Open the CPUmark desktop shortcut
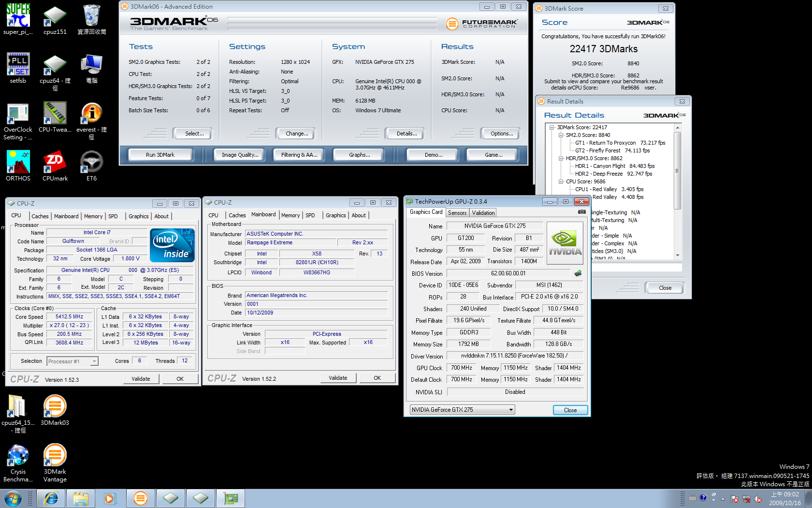Screen dimensions: 812x508 [x=55, y=164]
